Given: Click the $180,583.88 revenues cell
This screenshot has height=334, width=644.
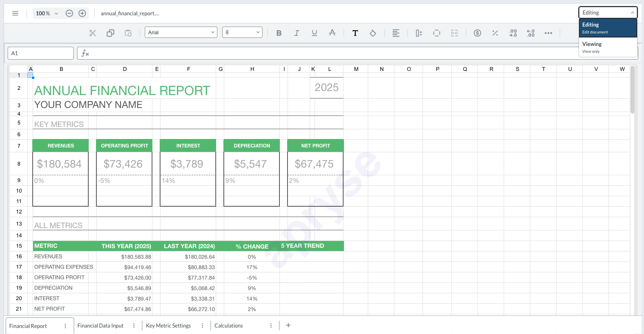Looking at the screenshot, I should 125,257.
